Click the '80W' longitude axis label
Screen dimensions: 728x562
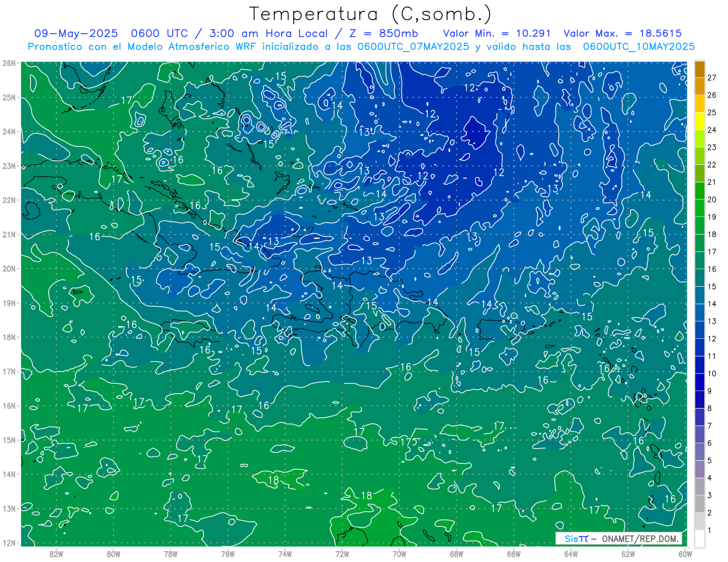[113, 553]
